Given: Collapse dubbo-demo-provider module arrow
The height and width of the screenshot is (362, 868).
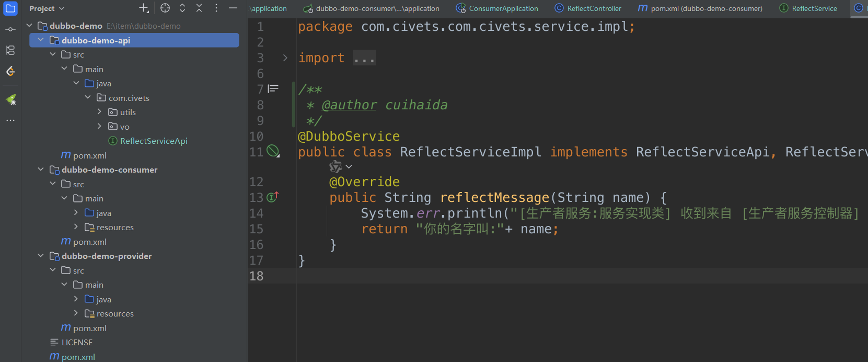Looking at the screenshot, I should point(41,255).
